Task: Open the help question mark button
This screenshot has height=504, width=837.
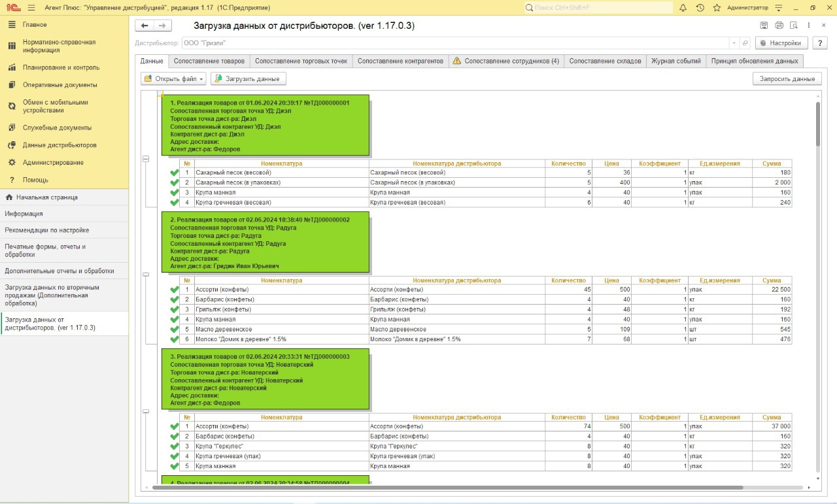Action: [x=819, y=42]
